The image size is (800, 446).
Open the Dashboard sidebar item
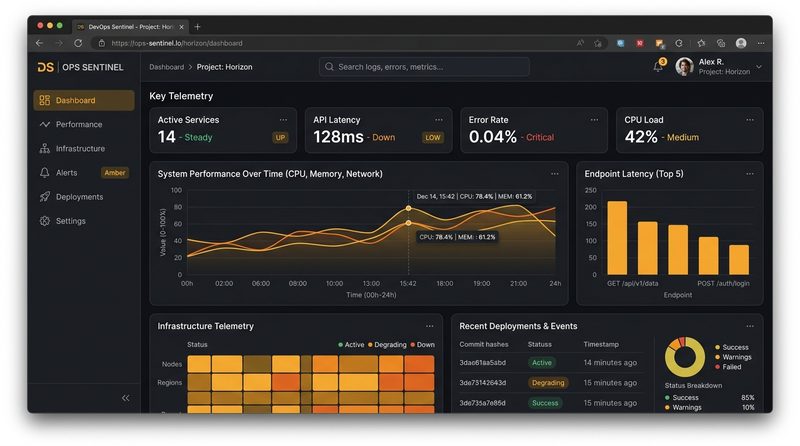(x=84, y=101)
